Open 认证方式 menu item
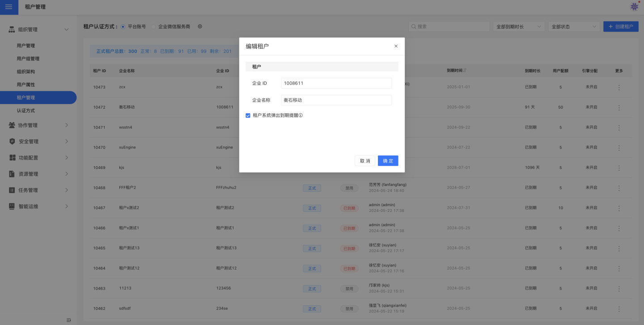Viewport: 644px width, 325px height. (25, 110)
